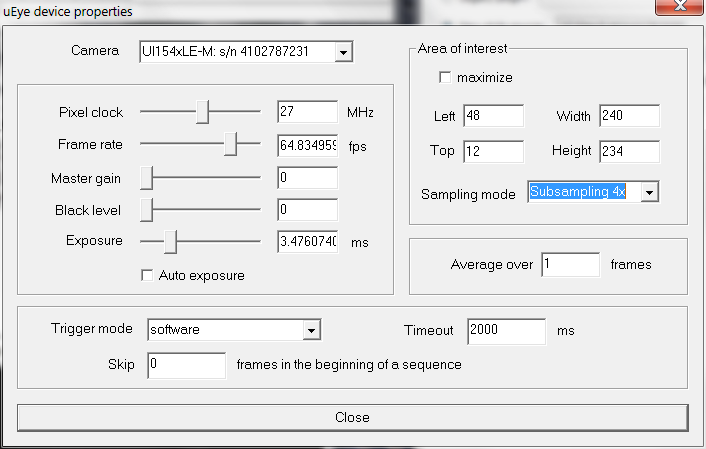Screen dimensions: 706x449
Task: Select the Exposure ms value field
Action: coord(307,242)
